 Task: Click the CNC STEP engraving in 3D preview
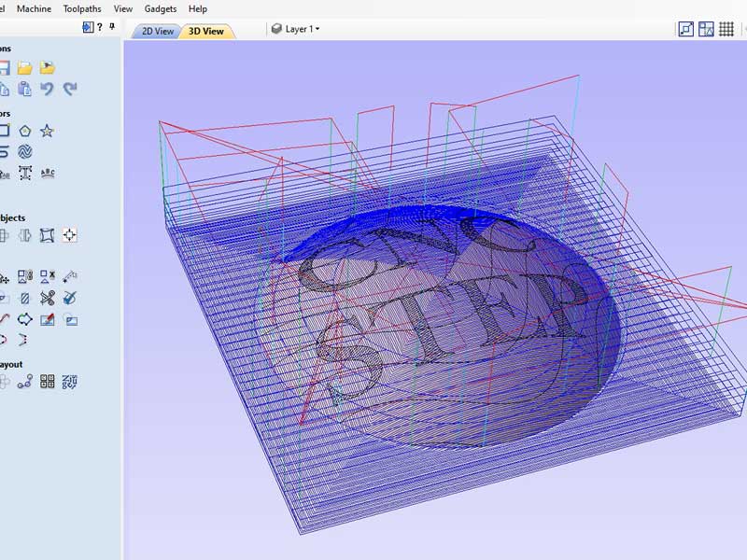pyautogui.click(x=439, y=299)
